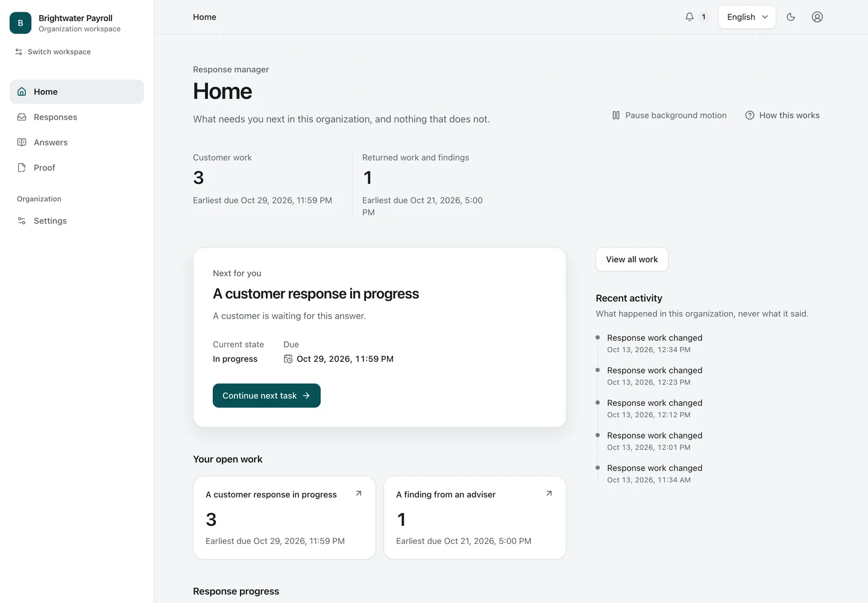The width and height of the screenshot is (868, 603).
Task: Select activity entry dated 12:23 PM
Action: tap(655, 376)
